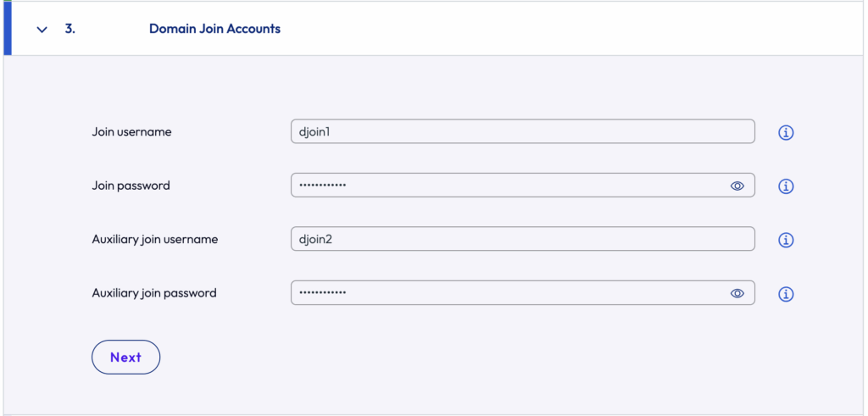Show the Auxiliary join password characters
The image size is (868, 416).
pos(737,293)
